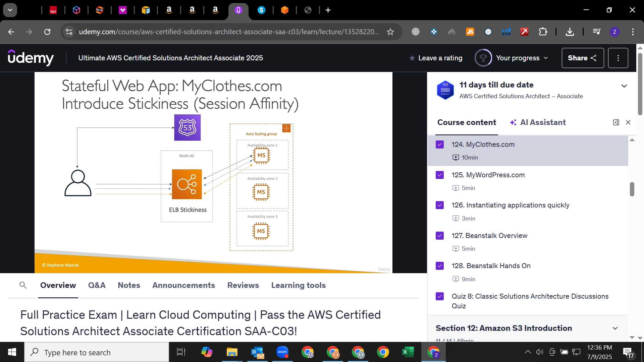Image resolution: width=644 pixels, height=362 pixels.
Task: Open Chrome's three-dot menu
Action: pyautogui.click(x=633, y=32)
